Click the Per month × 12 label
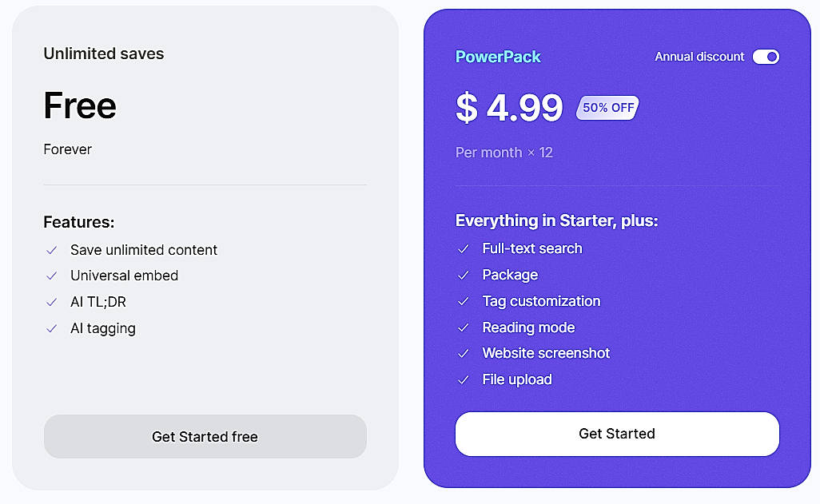 [504, 153]
